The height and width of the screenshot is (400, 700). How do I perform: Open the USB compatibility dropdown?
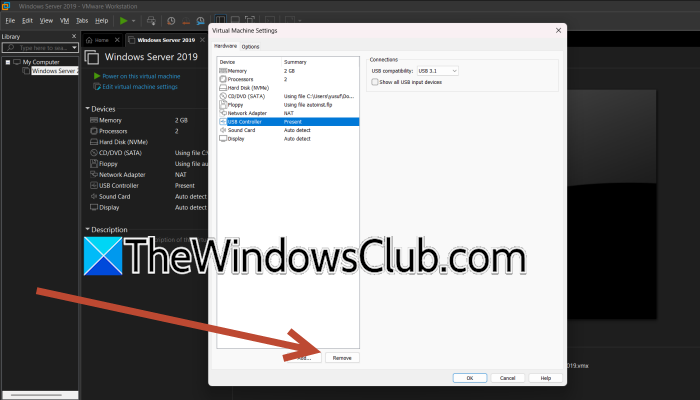click(438, 71)
